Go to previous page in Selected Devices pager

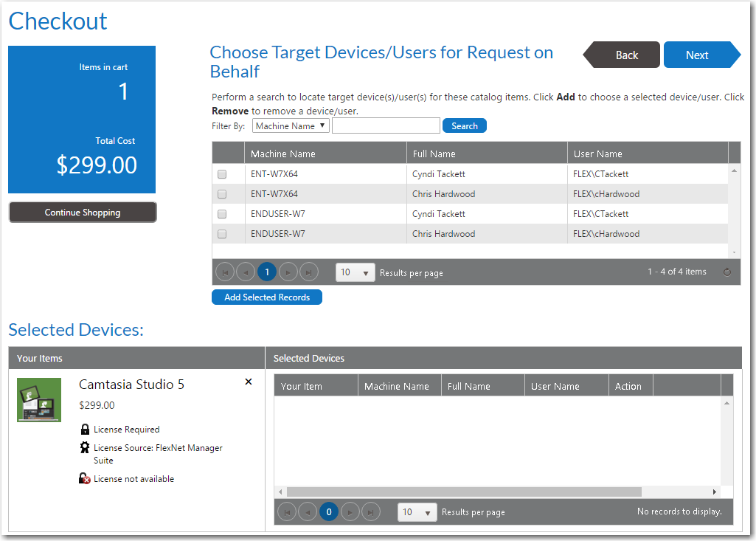[x=308, y=511]
